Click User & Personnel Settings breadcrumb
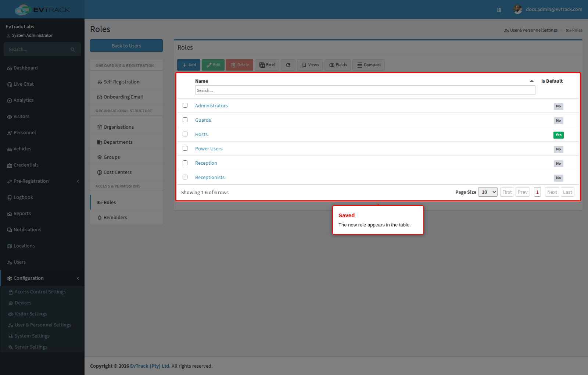The width and height of the screenshot is (588, 375). (531, 31)
